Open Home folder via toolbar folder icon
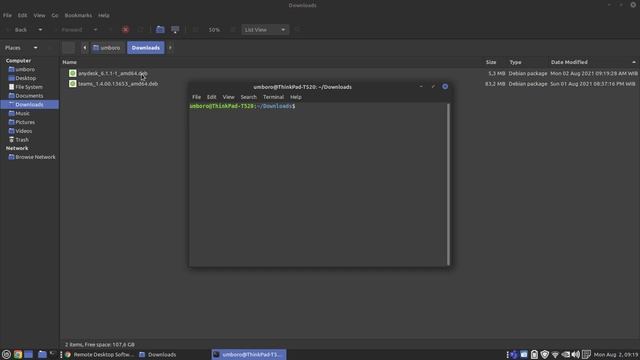 pyautogui.click(x=160, y=30)
